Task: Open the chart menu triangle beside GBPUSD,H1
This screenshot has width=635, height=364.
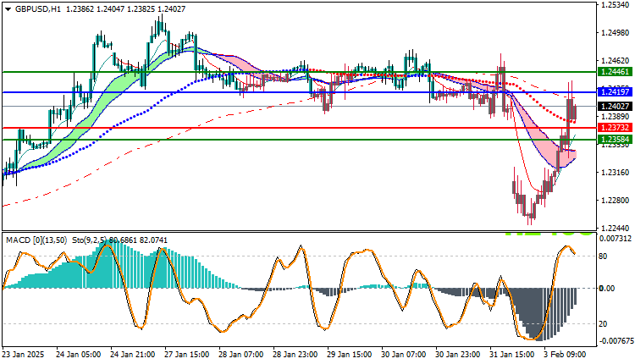Action: (8, 9)
